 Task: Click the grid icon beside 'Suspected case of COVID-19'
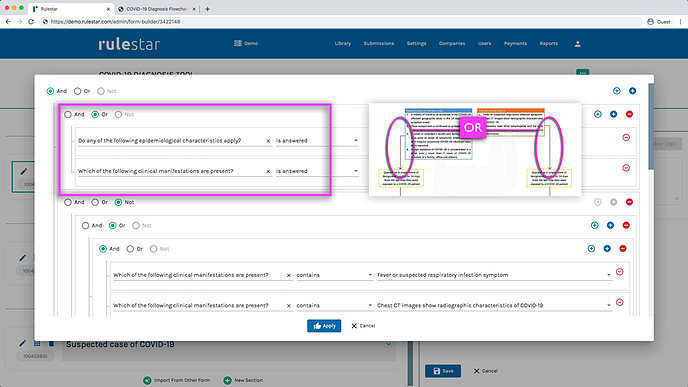coord(37,344)
